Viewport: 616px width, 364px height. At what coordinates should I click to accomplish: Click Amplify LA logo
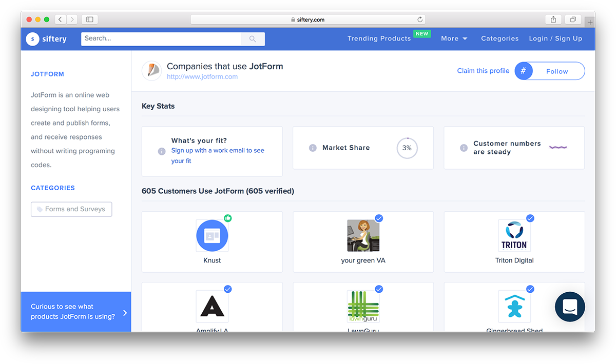pyautogui.click(x=212, y=306)
